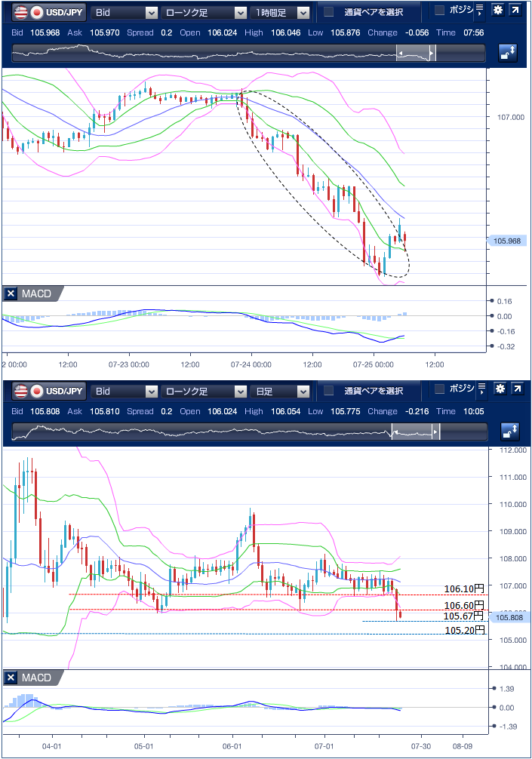The image size is (532, 759).
Task: Tick the 通貨ペアを選択 checkbox on the hourly chart
Action: (x=329, y=11)
